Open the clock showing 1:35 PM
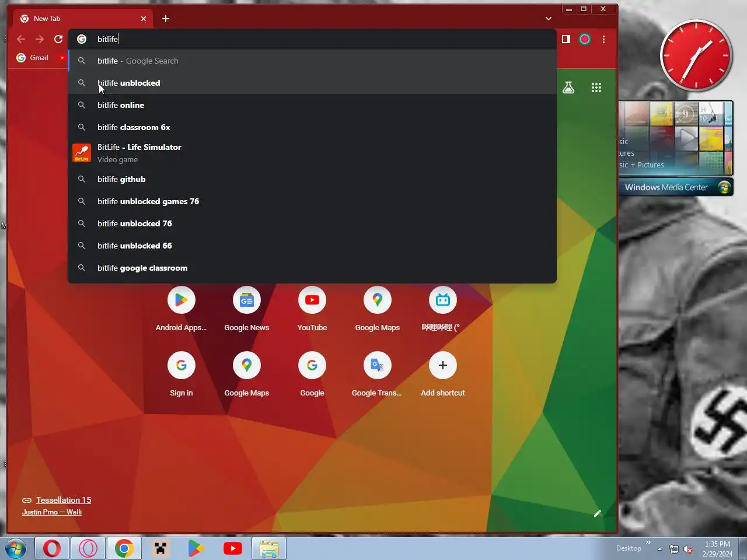The image size is (747, 560). pos(717,549)
